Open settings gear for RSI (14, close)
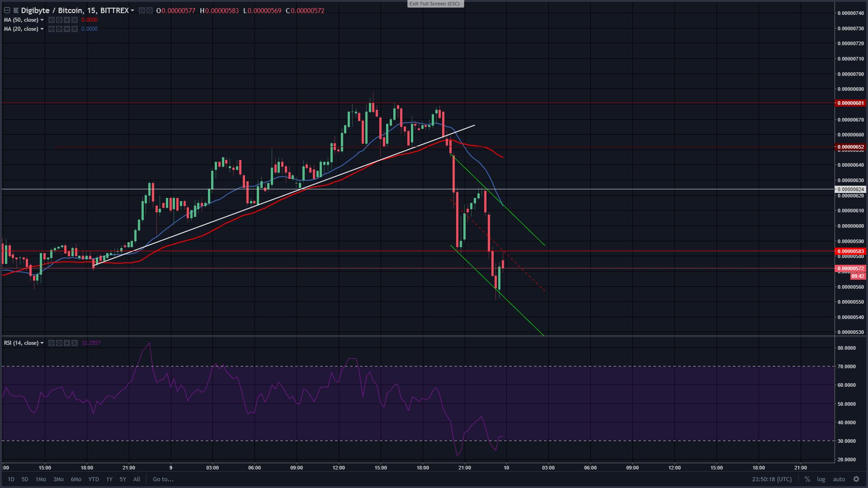Screen dimensions: 868x488 59,343
